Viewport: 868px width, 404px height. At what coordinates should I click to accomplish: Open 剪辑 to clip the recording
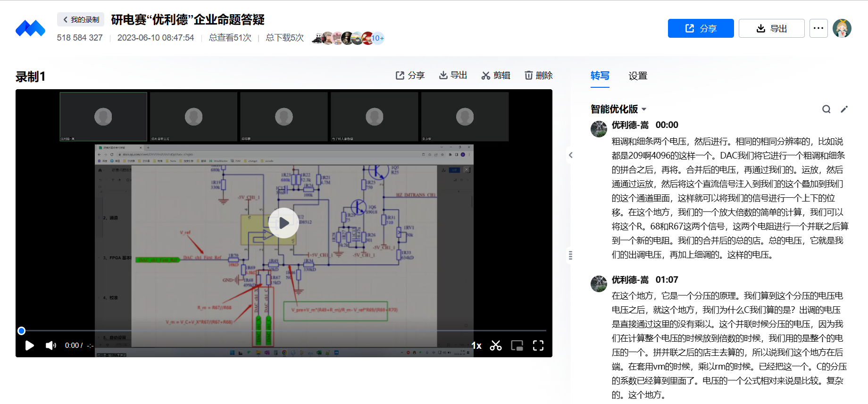coord(496,76)
